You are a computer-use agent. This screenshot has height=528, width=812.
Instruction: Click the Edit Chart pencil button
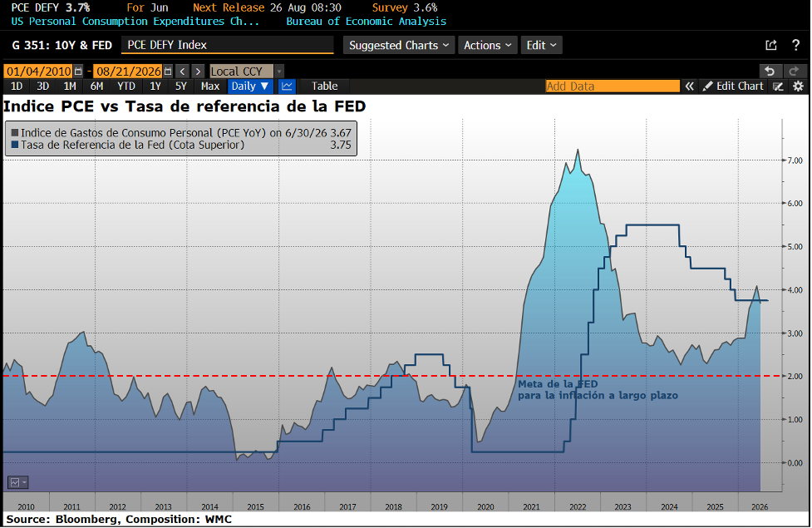[x=733, y=86]
